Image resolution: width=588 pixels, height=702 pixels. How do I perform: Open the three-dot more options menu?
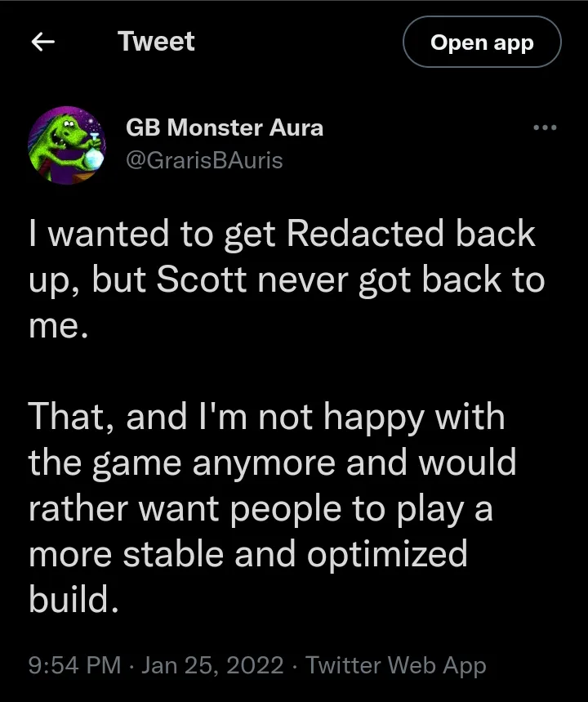[545, 128]
